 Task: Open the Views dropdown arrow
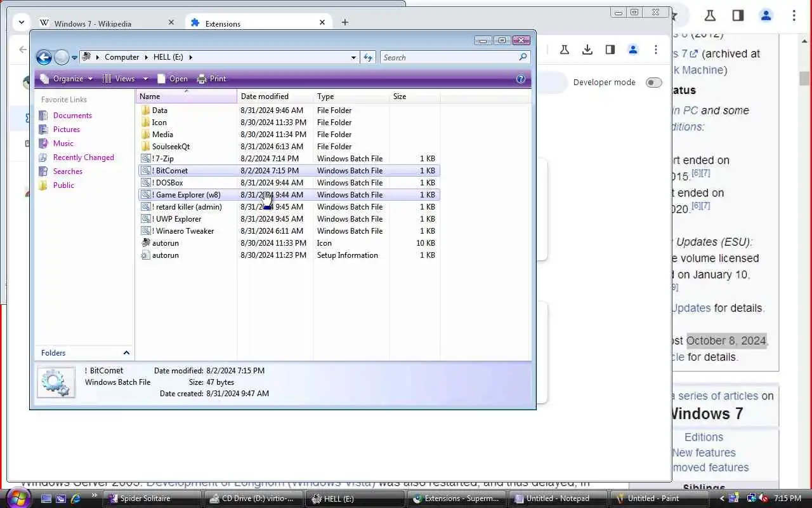[x=145, y=79]
